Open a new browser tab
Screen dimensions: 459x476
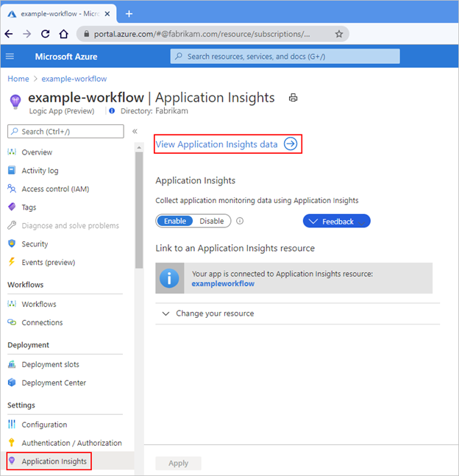pyautogui.click(x=129, y=14)
